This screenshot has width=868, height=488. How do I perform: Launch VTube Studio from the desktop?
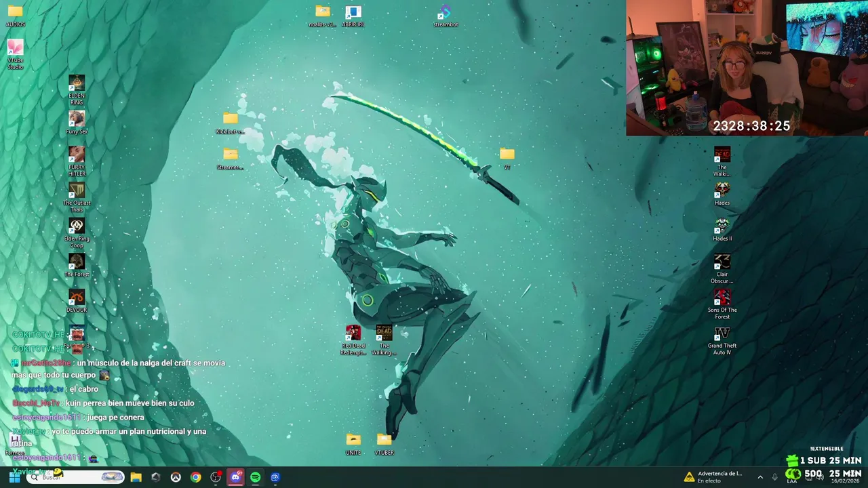coord(15,54)
